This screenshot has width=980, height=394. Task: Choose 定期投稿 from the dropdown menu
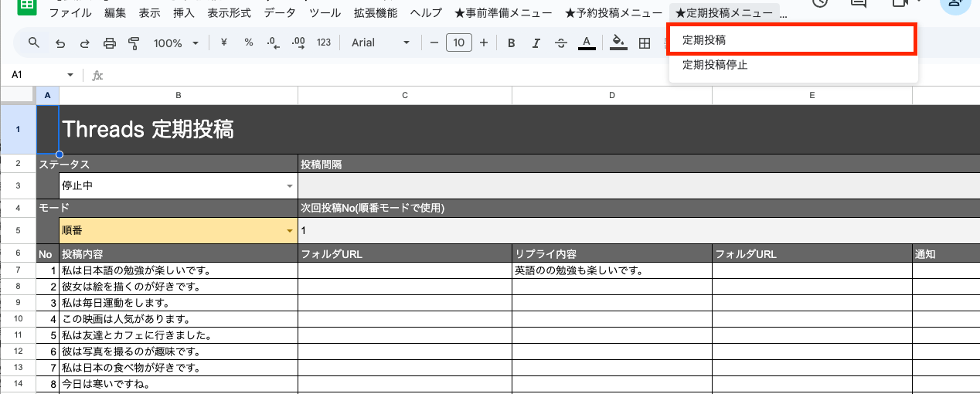click(x=792, y=39)
